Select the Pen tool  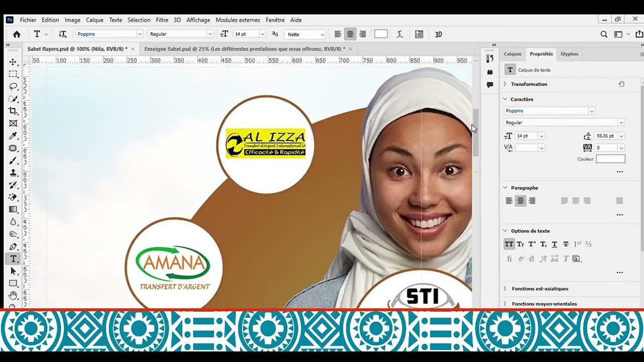point(13,247)
